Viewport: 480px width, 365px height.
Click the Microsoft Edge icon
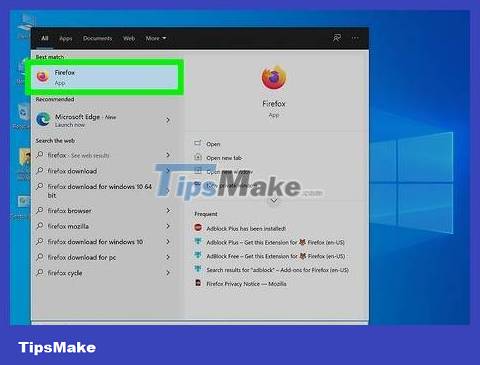tap(43, 120)
